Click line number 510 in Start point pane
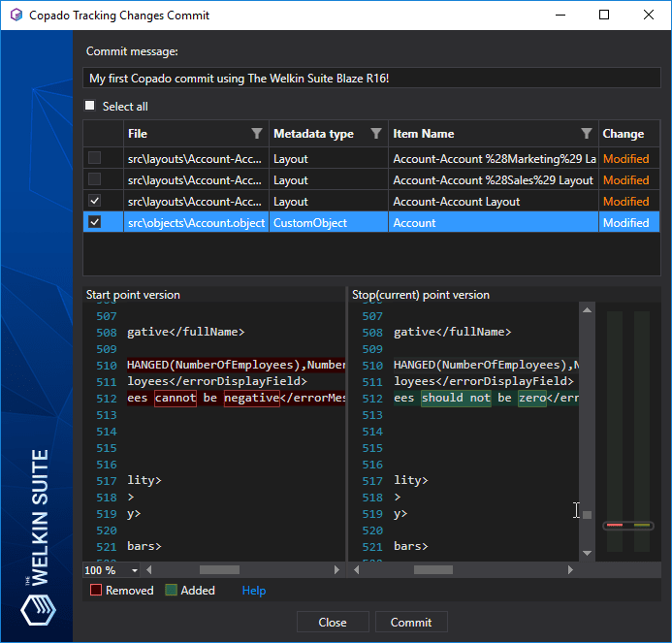The image size is (672, 643). 107,366
